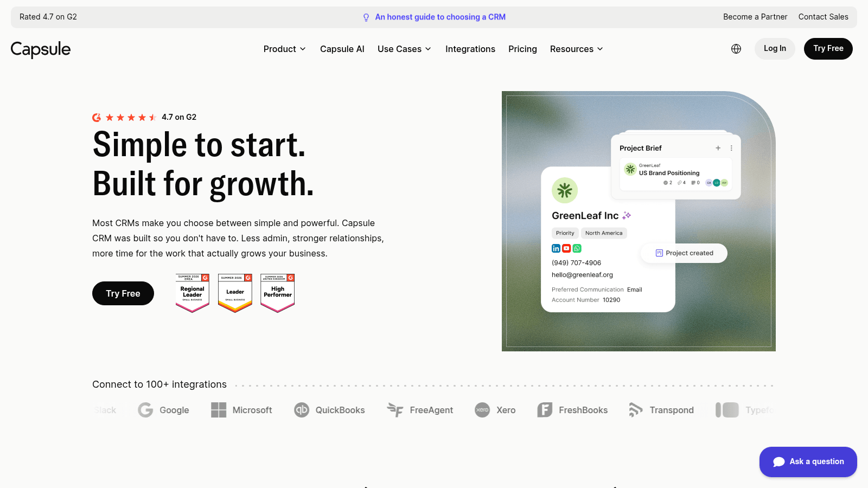Follow the Become a Partner link

click(755, 17)
